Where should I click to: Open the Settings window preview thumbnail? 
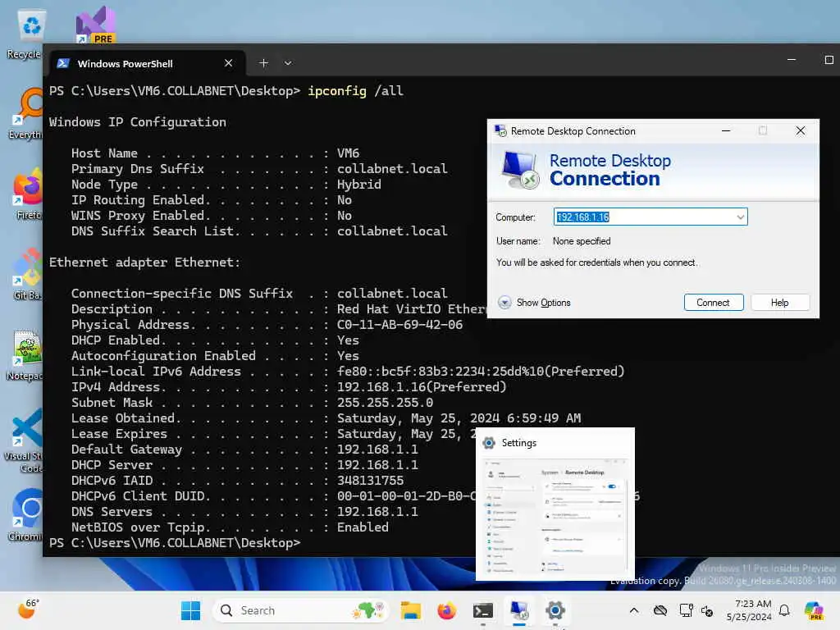pyautogui.click(x=555, y=518)
